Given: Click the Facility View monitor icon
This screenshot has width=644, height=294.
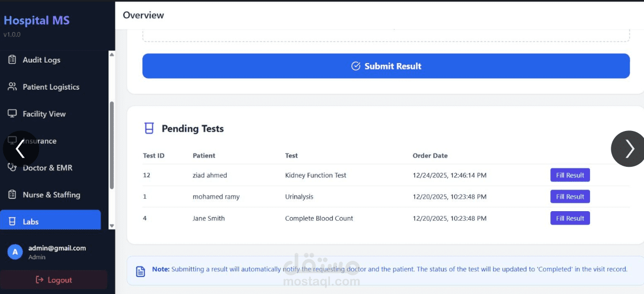Looking at the screenshot, I should click(x=12, y=114).
